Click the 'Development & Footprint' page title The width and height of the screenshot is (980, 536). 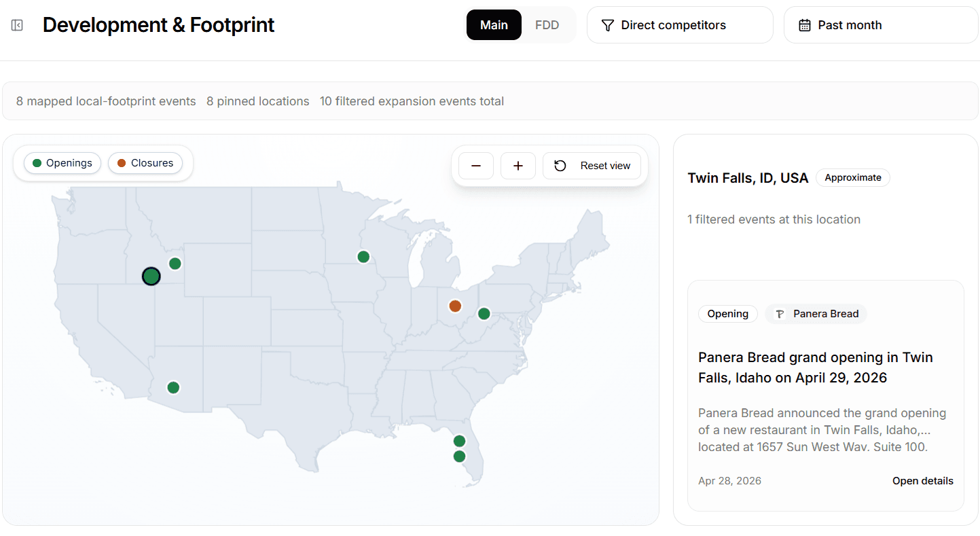click(x=159, y=25)
